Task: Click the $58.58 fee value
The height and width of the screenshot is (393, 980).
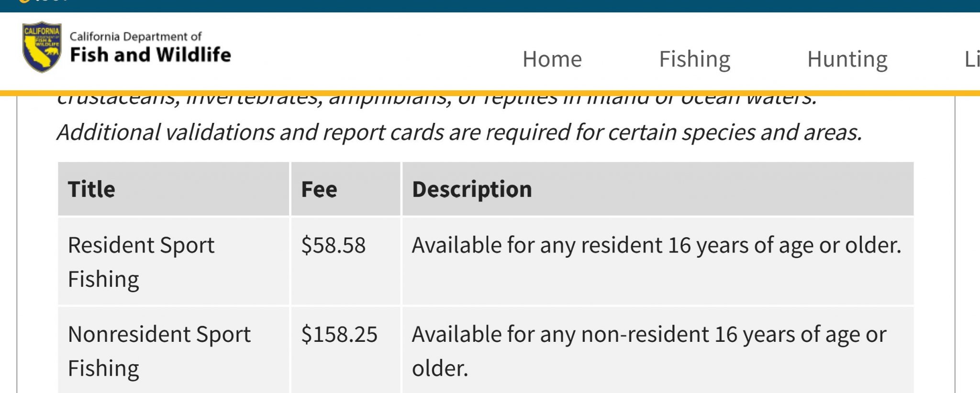Action: click(334, 245)
